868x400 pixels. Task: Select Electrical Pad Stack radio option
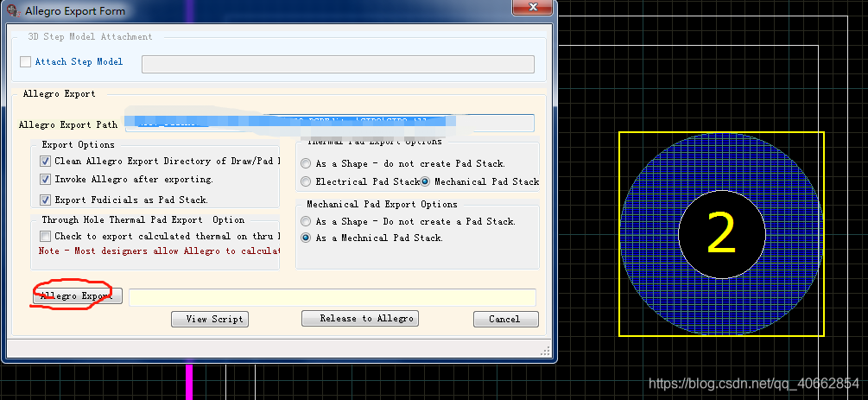[x=306, y=181]
